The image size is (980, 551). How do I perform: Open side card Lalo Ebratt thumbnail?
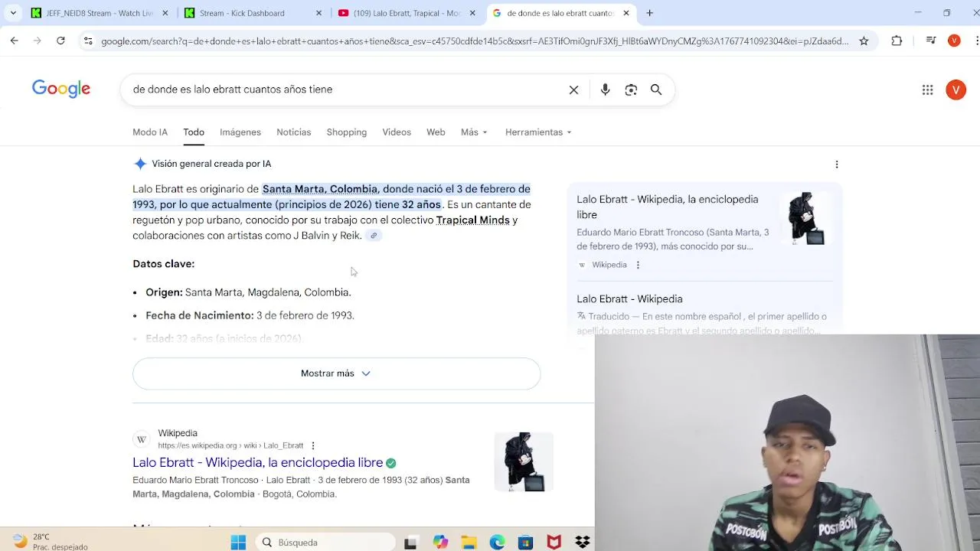coord(806,219)
